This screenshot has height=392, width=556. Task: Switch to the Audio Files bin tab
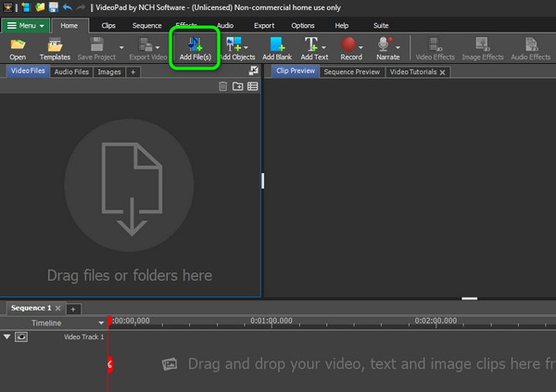[x=71, y=71]
